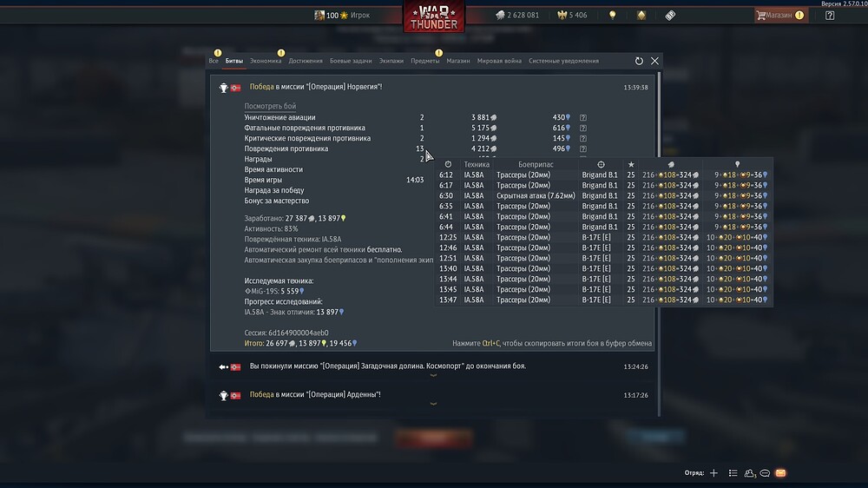Image resolution: width=868 pixels, height=488 pixels.
Task: Click help icon for Повреждения противника row
Action: [x=583, y=148]
